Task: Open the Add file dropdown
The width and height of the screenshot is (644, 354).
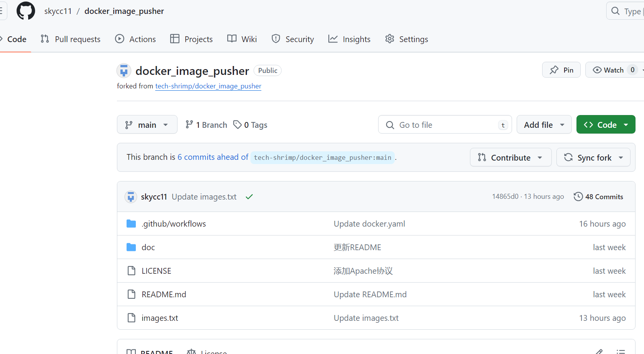Action: tap(544, 125)
